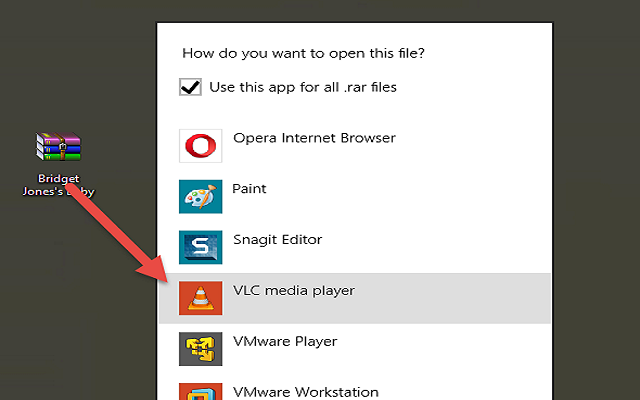
Task: Click the VLC traffic cone icon
Action: click(200, 298)
